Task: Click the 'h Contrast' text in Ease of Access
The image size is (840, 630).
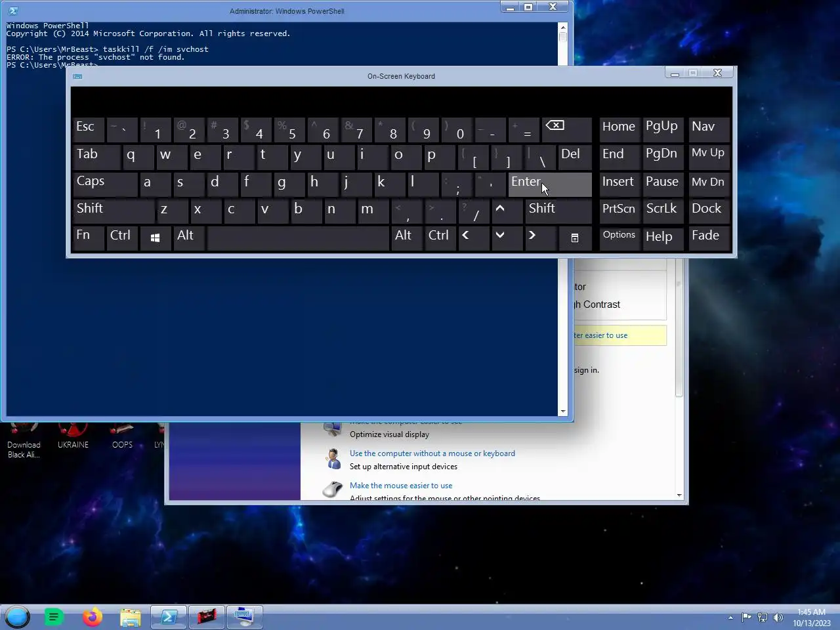Action: coord(597,304)
